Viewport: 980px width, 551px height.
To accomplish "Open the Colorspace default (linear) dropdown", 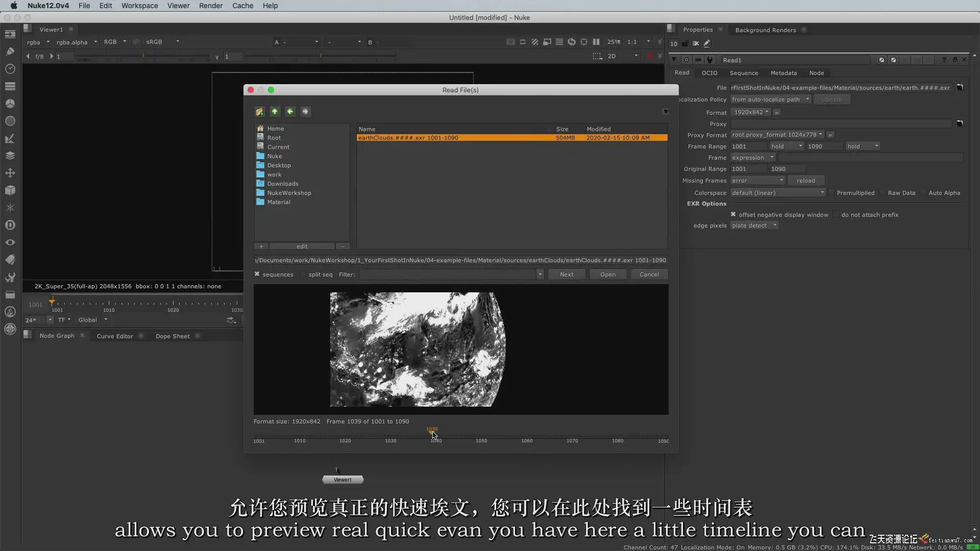I will (778, 193).
